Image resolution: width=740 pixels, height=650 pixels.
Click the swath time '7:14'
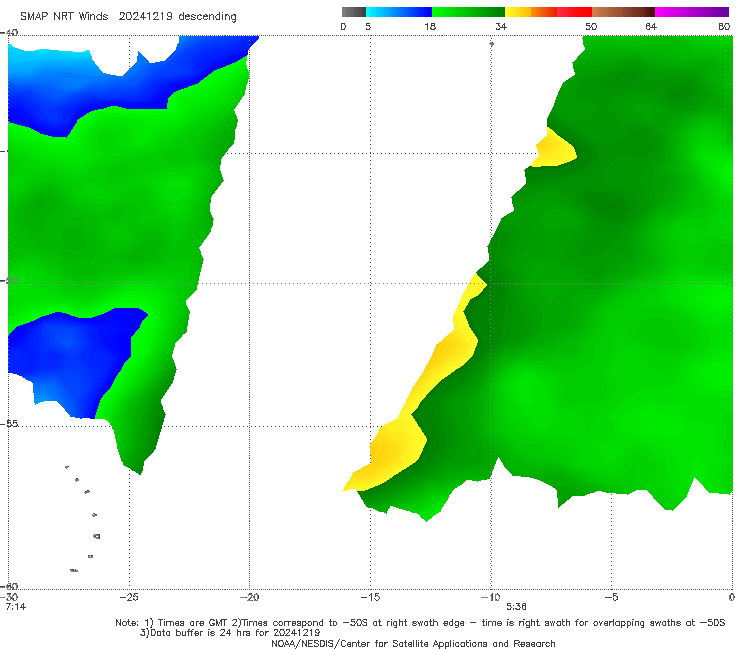16,607
